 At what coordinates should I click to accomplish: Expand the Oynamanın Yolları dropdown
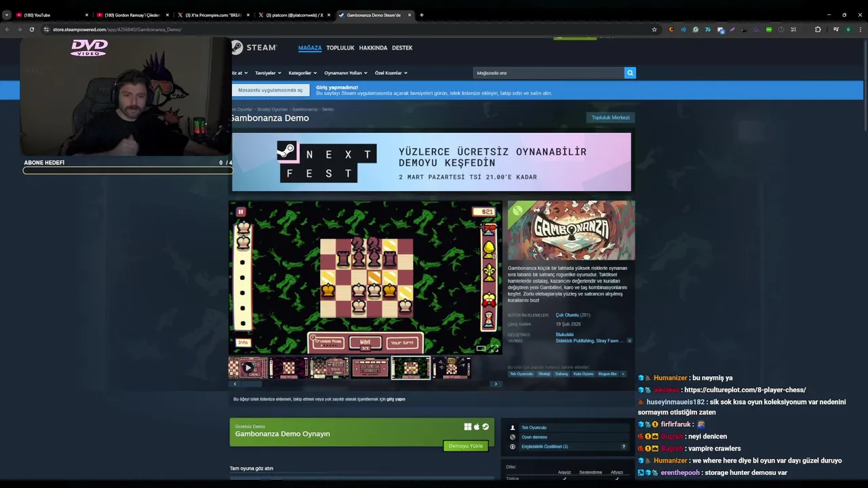346,73
